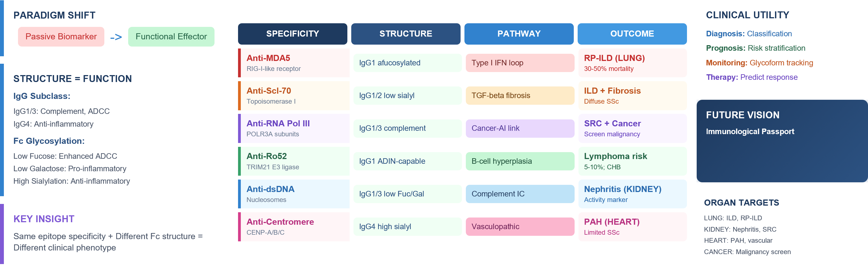Click the SPECIFICITY column header
Viewport: 868px width, 266px height.
pos(292,34)
